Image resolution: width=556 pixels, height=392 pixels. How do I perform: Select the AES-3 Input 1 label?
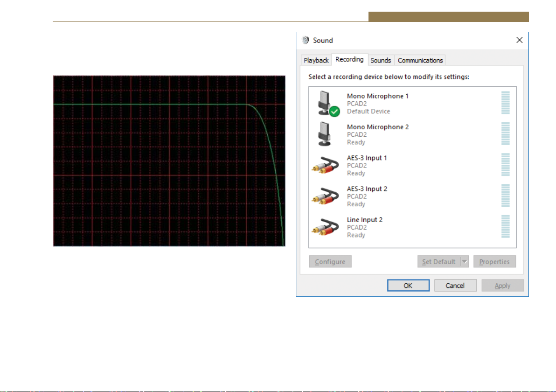click(367, 158)
